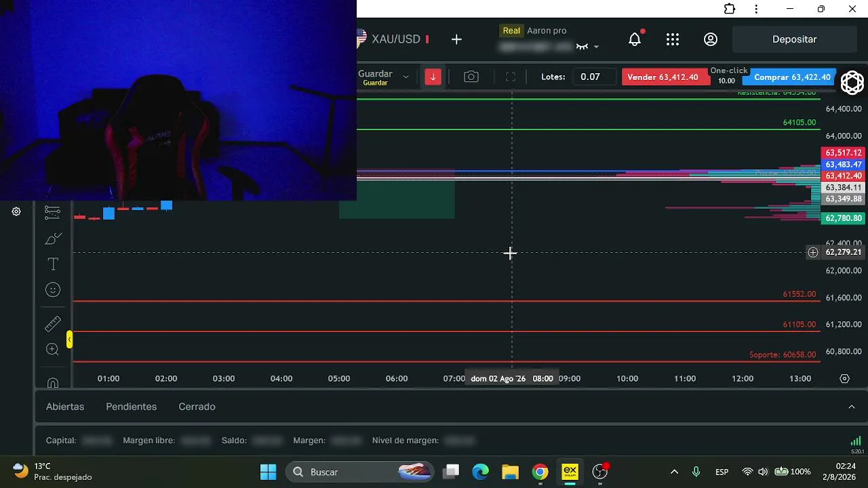Select the ruler measure tool
This screenshot has height=488, width=868.
coord(53,324)
